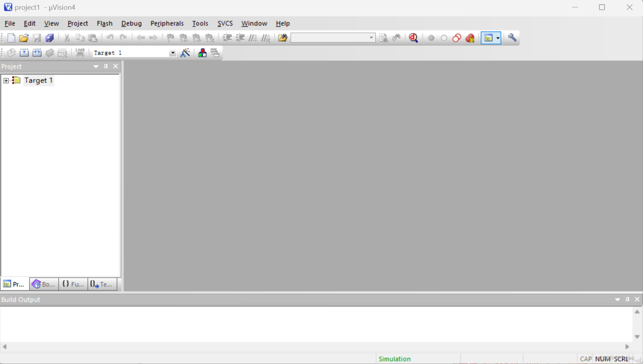Open window layout dropdown arrow

498,38
